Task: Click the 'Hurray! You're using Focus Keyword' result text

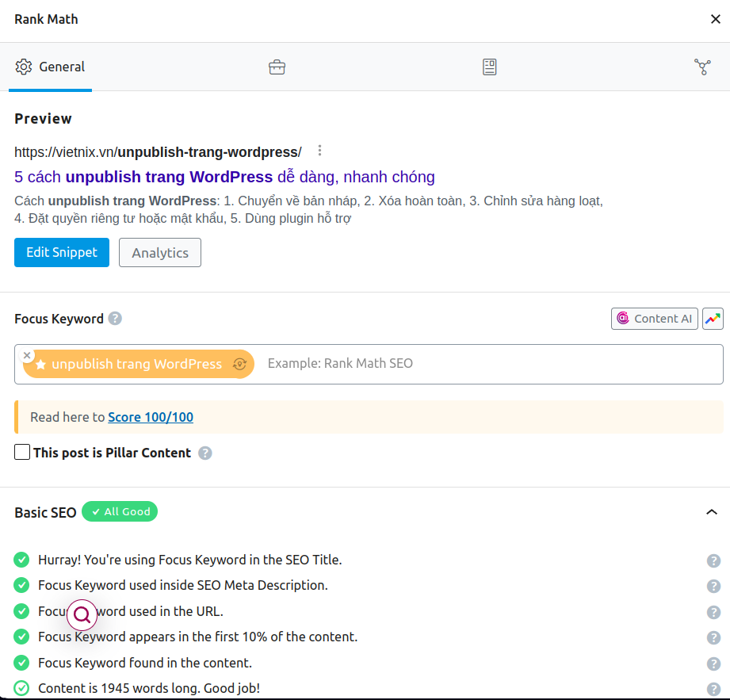Action: click(190, 560)
